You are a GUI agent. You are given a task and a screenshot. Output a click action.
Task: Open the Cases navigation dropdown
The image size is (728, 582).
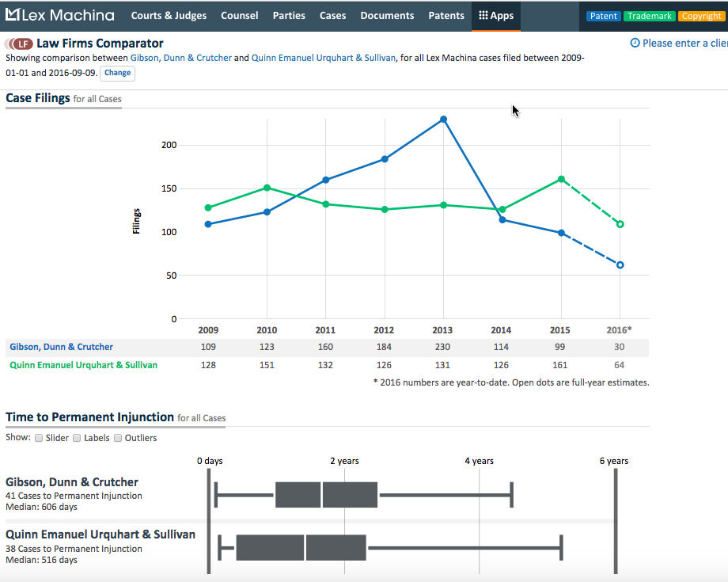tap(332, 15)
